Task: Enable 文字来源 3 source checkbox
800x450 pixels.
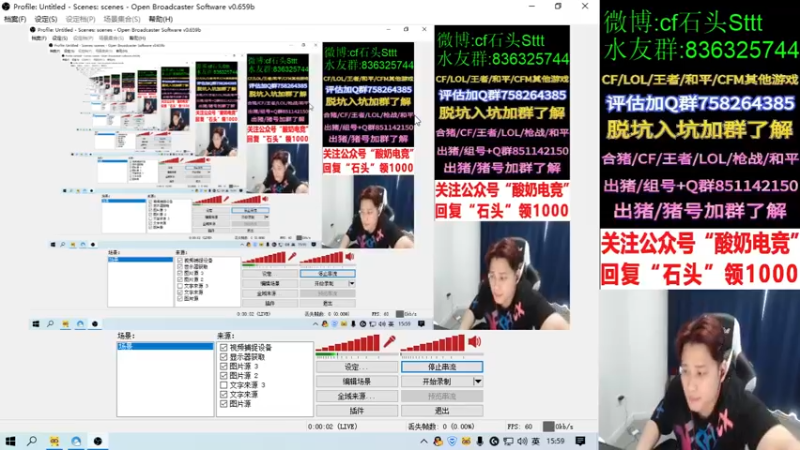Action: coord(223,385)
